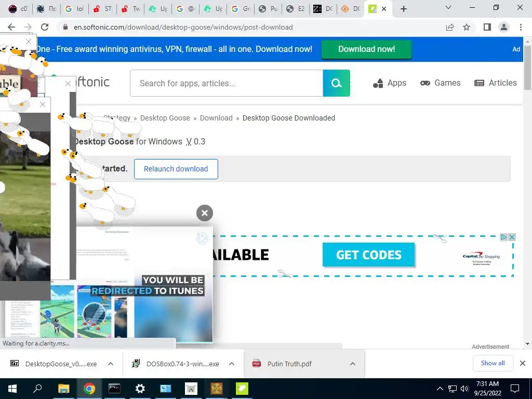Open Windows taskbar search
Viewport: 532px width, 399px height.
click(37, 389)
